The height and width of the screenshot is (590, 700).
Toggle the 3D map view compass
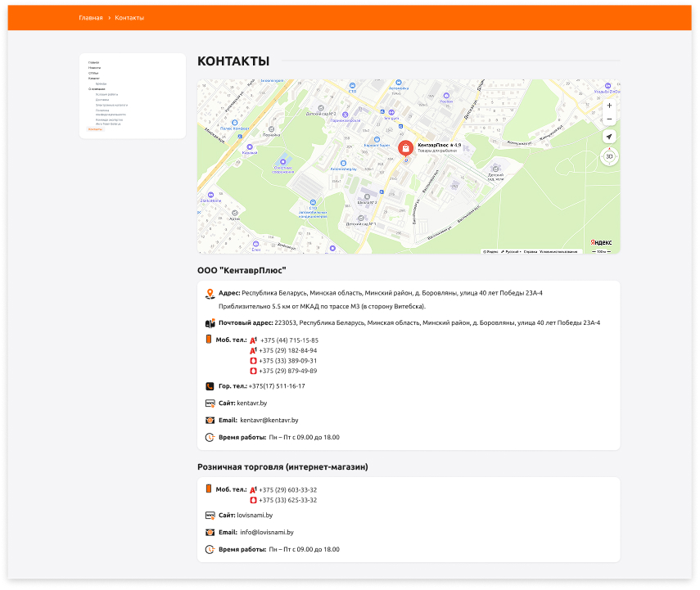click(608, 156)
